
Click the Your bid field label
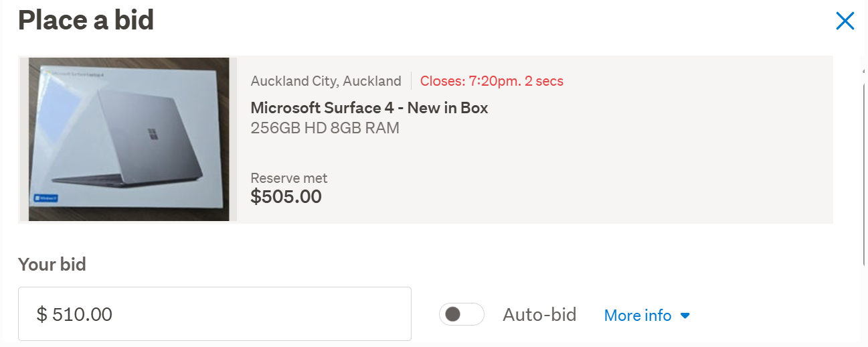click(x=52, y=265)
